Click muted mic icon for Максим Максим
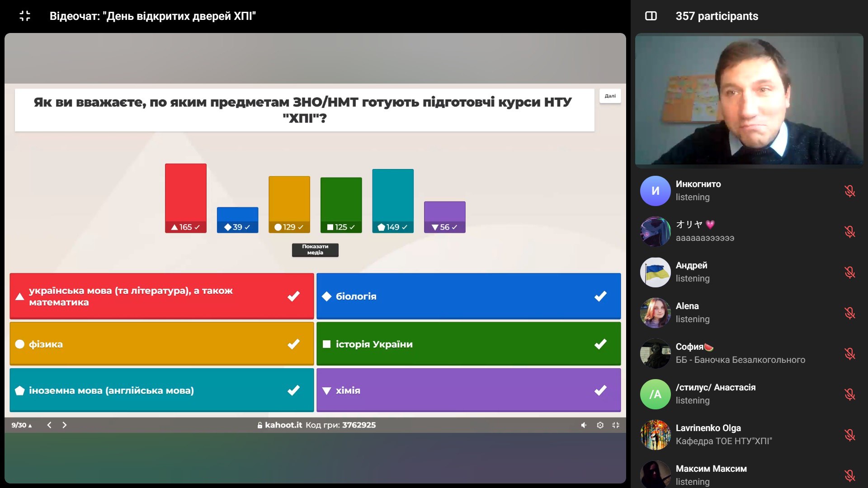 [850, 475]
